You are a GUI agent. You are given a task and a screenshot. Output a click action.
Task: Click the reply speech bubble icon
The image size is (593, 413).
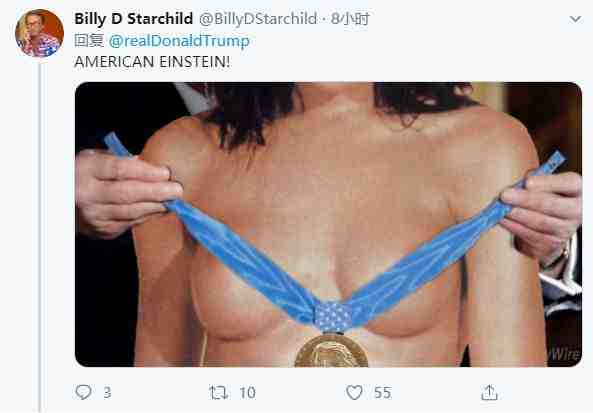pos(83,392)
